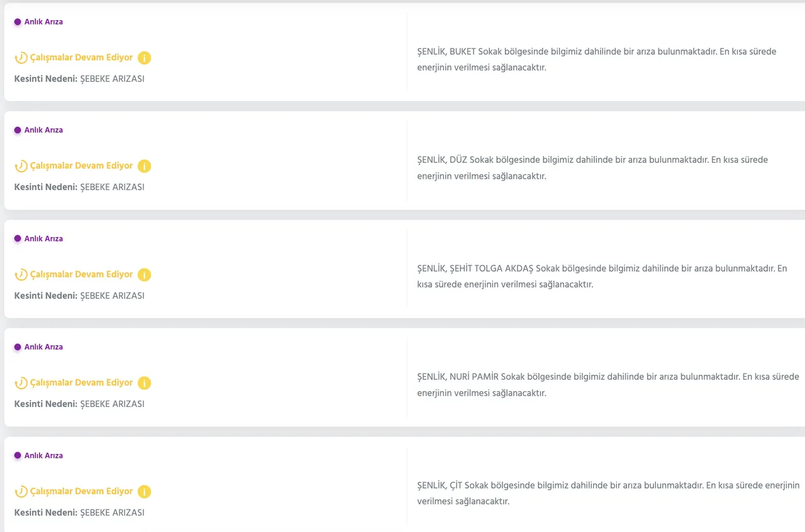Click the info icon on the BUKET Sokak card
805x532 pixels.
pos(144,58)
